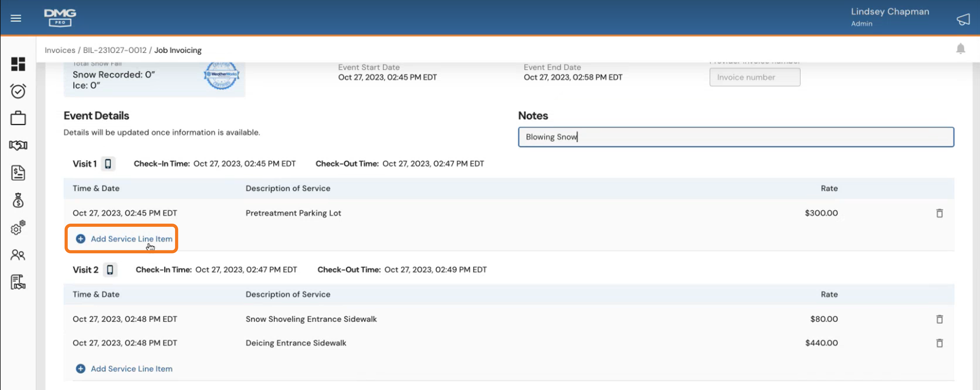
Task: Open the invoice document icon in sidebar
Action: (18, 173)
